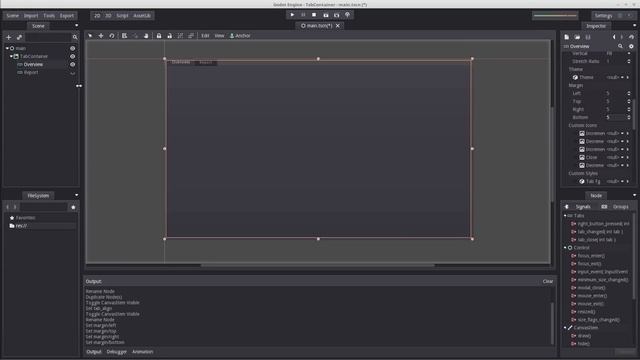The image size is (640, 360).
Task: Collapse the main node in scene tree
Action: [7, 48]
